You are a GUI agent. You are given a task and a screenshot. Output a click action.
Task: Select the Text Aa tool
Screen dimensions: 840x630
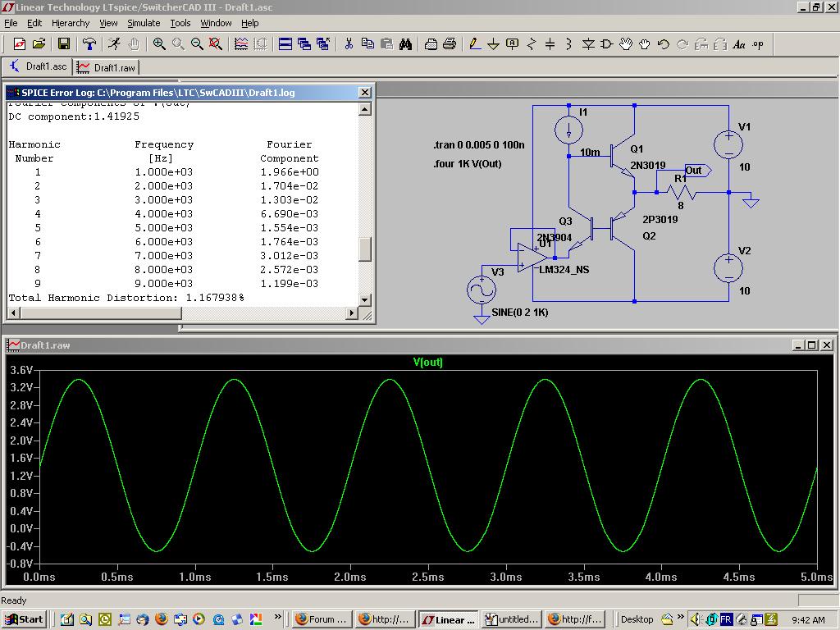click(738, 44)
